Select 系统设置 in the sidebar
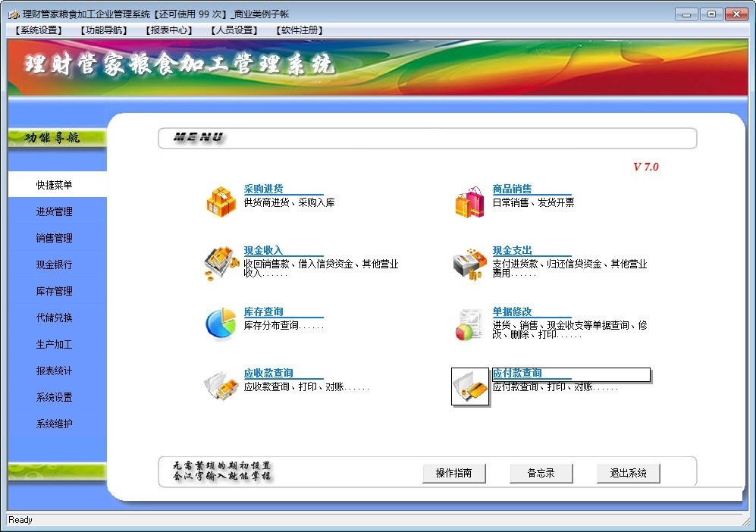 (x=54, y=398)
